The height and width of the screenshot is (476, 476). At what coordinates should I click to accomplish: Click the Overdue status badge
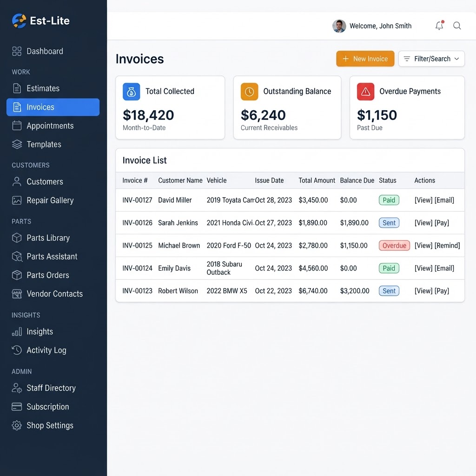click(394, 245)
